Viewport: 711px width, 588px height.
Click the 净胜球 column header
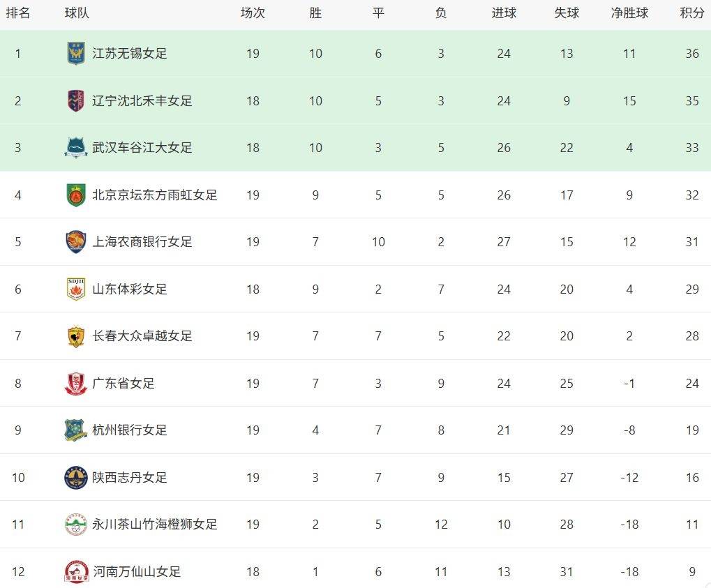(629, 13)
